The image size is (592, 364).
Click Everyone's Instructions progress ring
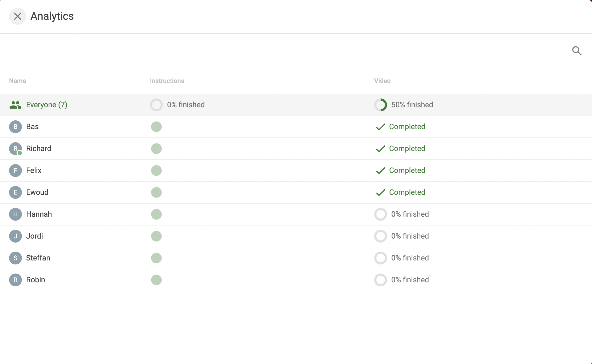pos(156,105)
